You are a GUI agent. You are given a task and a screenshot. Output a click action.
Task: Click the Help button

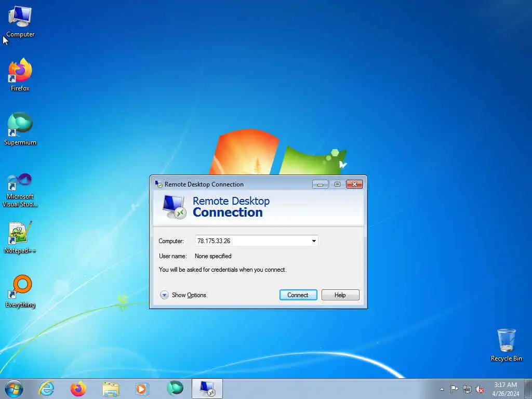tap(340, 295)
